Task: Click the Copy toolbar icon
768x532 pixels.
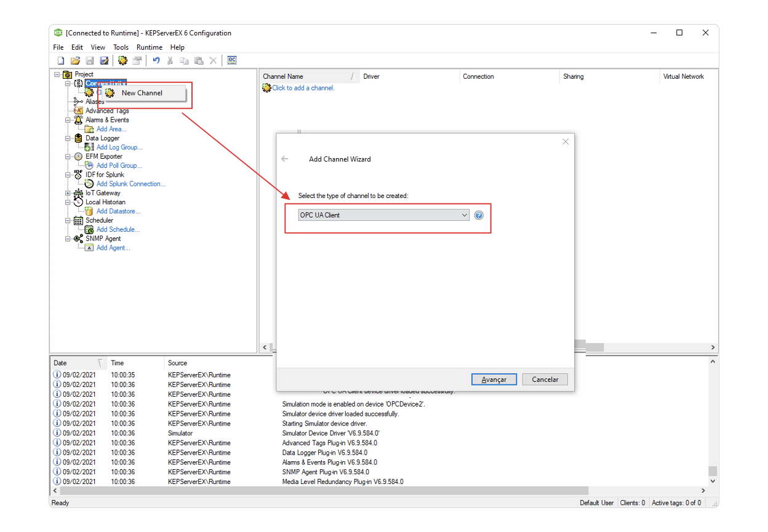Action: click(x=185, y=60)
